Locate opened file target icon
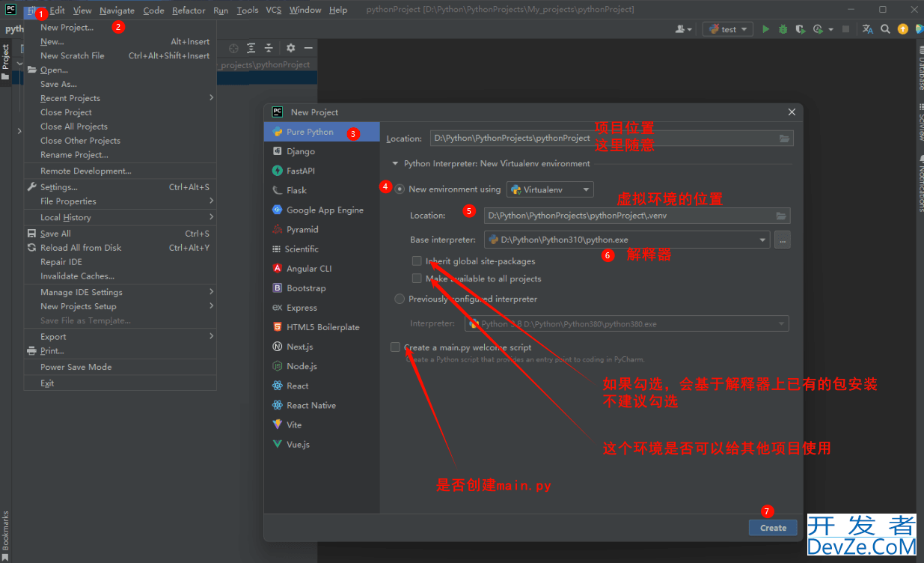Screen dimensions: 924x563 233,48
